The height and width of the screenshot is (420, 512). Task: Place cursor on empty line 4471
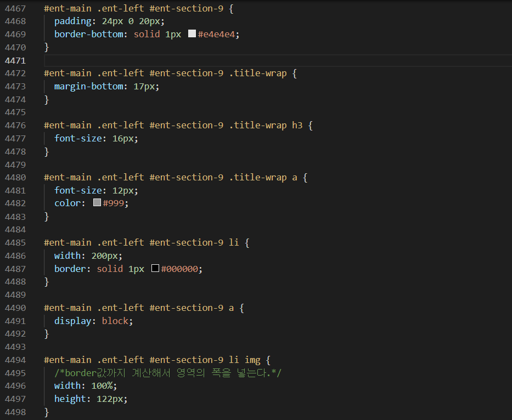[x=278, y=60]
